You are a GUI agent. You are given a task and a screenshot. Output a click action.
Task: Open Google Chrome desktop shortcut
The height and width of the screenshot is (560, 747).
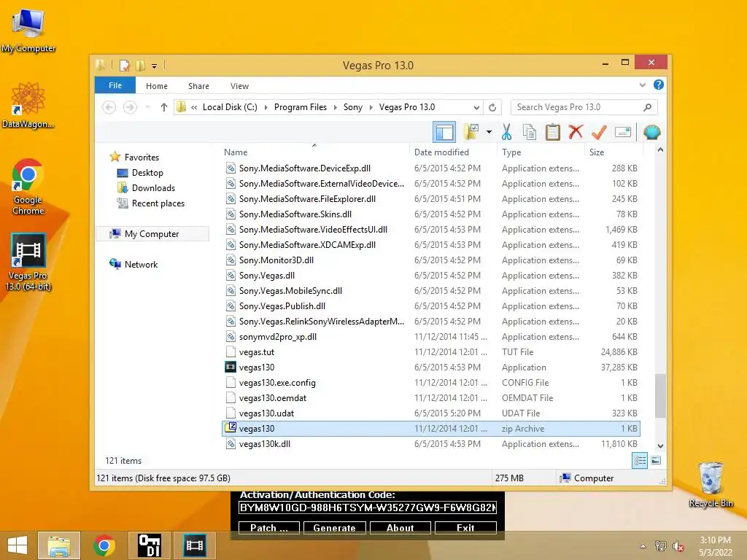[28, 187]
